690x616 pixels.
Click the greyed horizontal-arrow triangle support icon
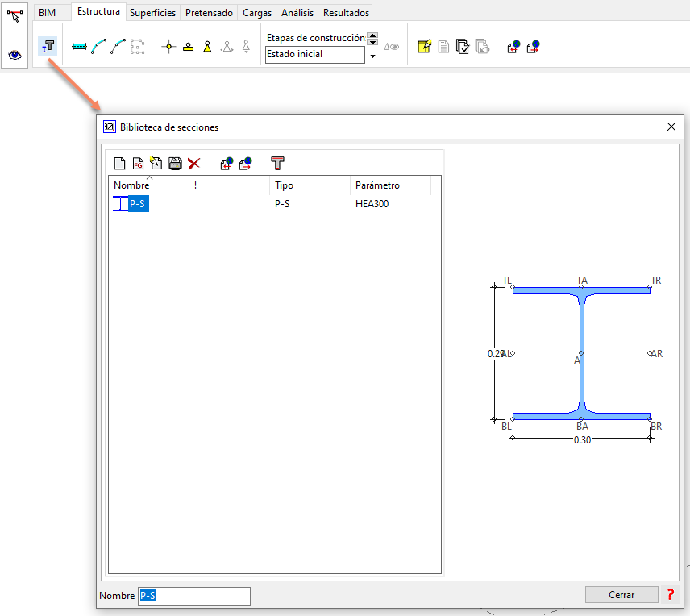click(x=227, y=47)
